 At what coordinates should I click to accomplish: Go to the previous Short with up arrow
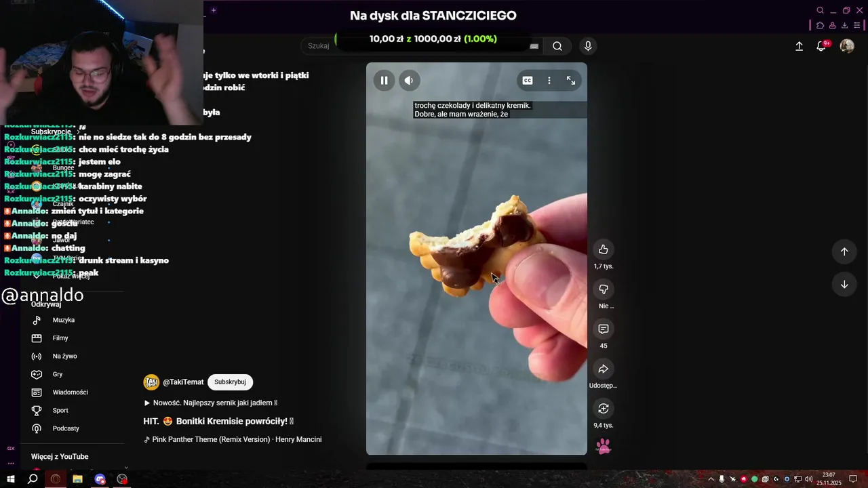[x=844, y=251]
